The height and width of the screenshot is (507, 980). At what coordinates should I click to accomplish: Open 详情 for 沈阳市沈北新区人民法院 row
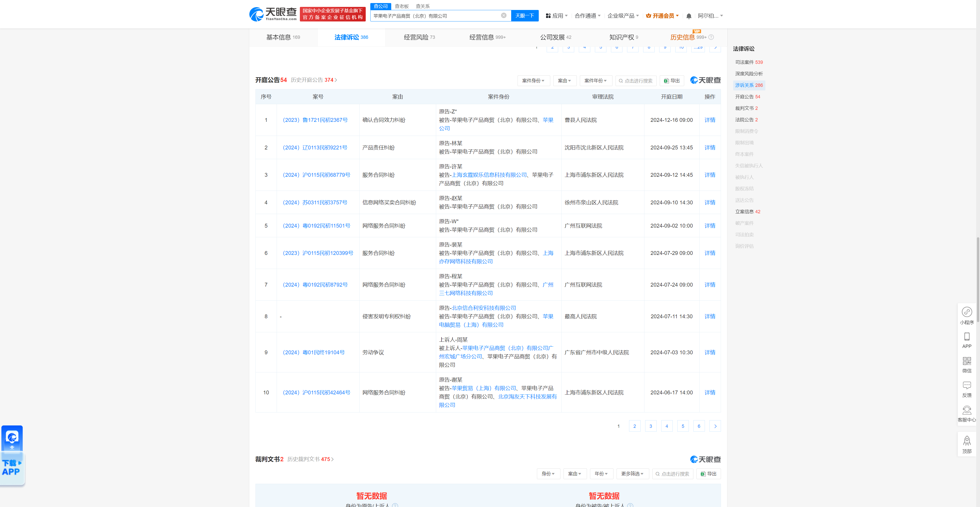(709, 148)
